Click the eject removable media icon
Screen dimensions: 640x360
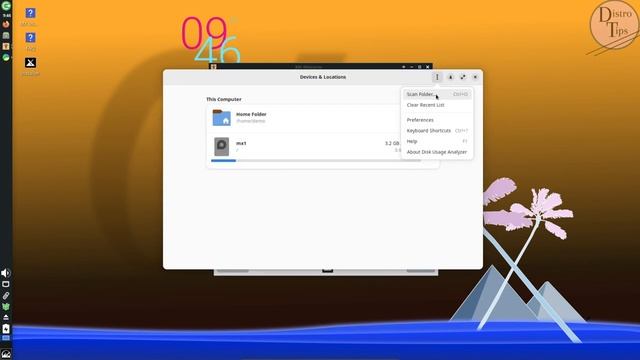(6, 317)
